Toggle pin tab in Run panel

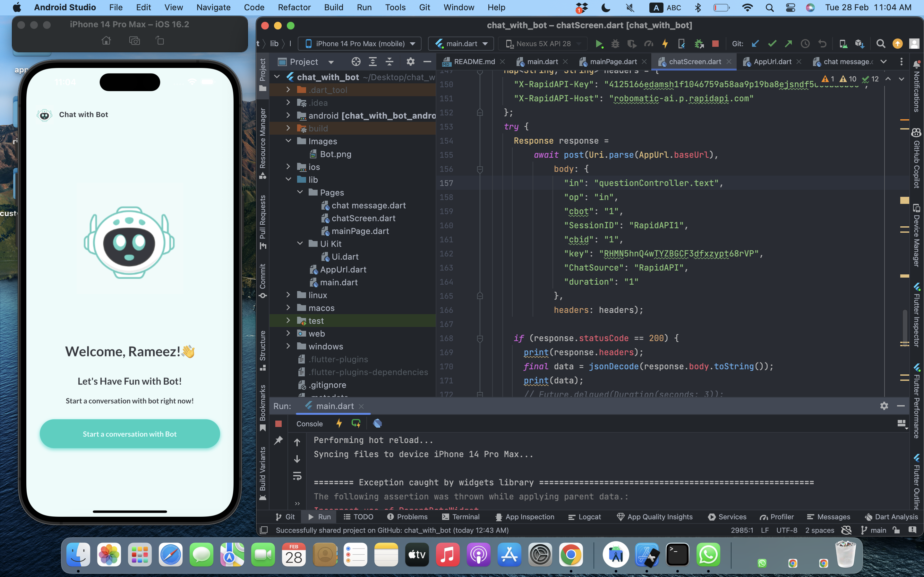coord(278,440)
